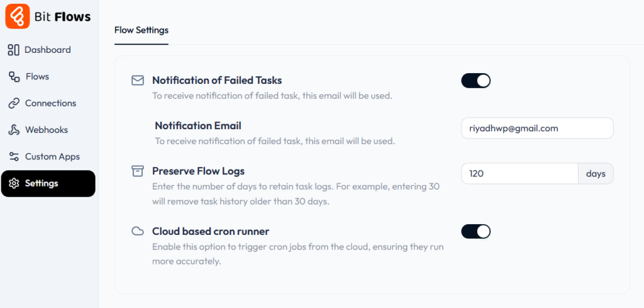
Task: Click the Flows sidebar icon
Action: pyautogui.click(x=13, y=77)
